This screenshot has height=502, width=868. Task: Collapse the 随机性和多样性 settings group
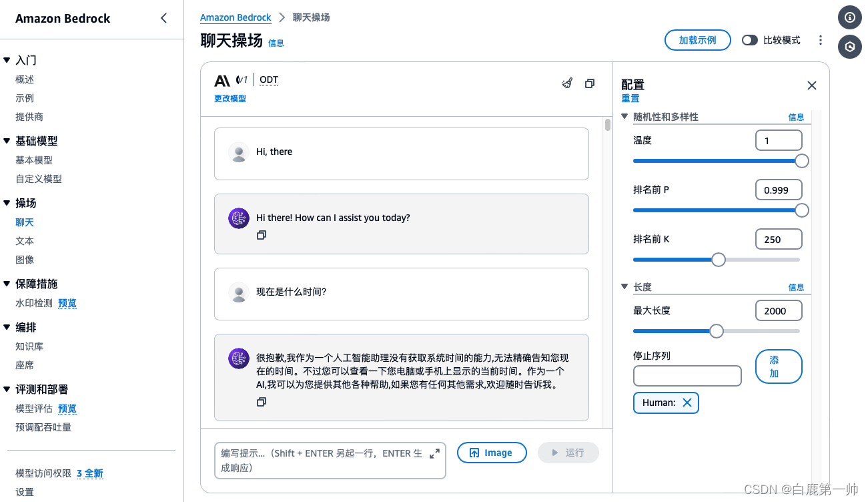pos(625,117)
